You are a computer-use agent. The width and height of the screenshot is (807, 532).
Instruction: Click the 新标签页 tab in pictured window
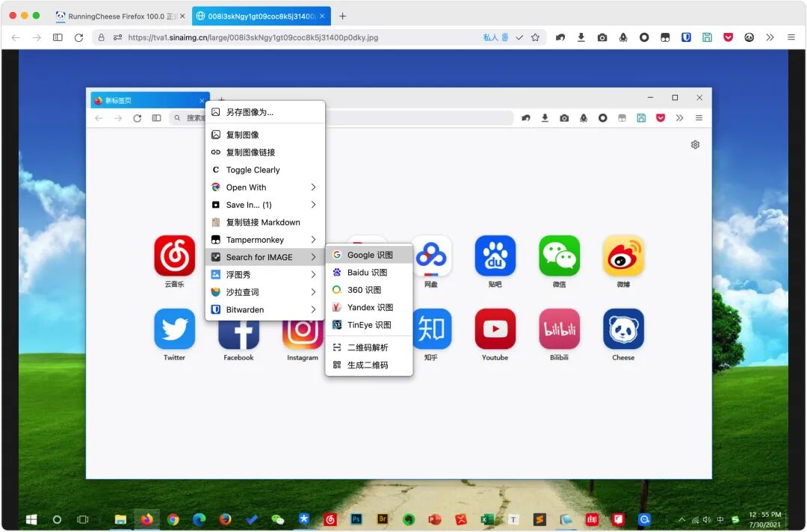coord(149,100)
